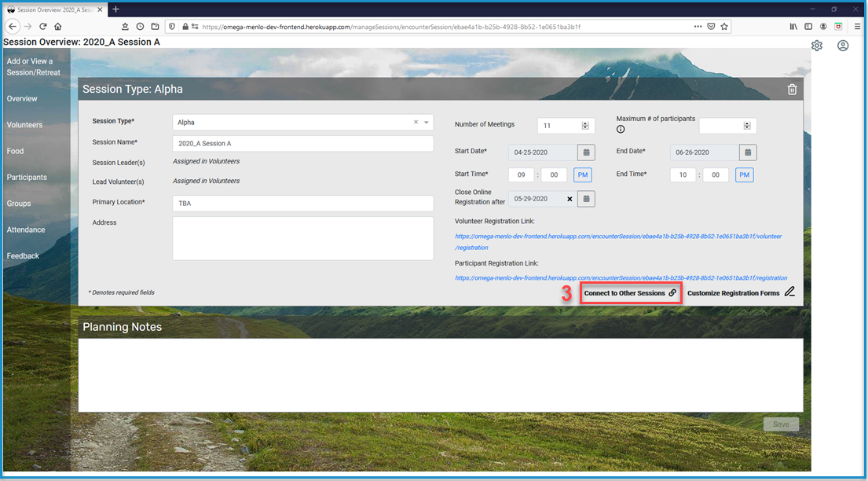The height and width of the screenshot is (481, 868).
Task: Click the Planning Notes text area
Action: (x=441, y=375)
